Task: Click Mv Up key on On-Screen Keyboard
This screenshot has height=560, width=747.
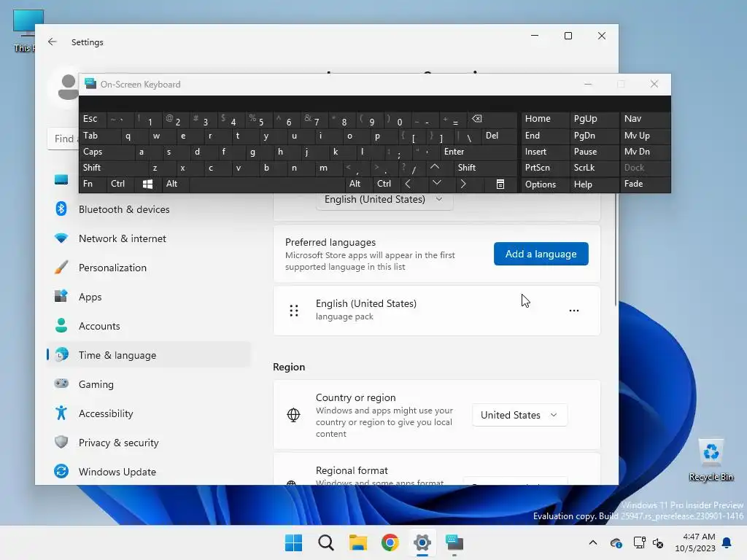Action: (645, 136)
